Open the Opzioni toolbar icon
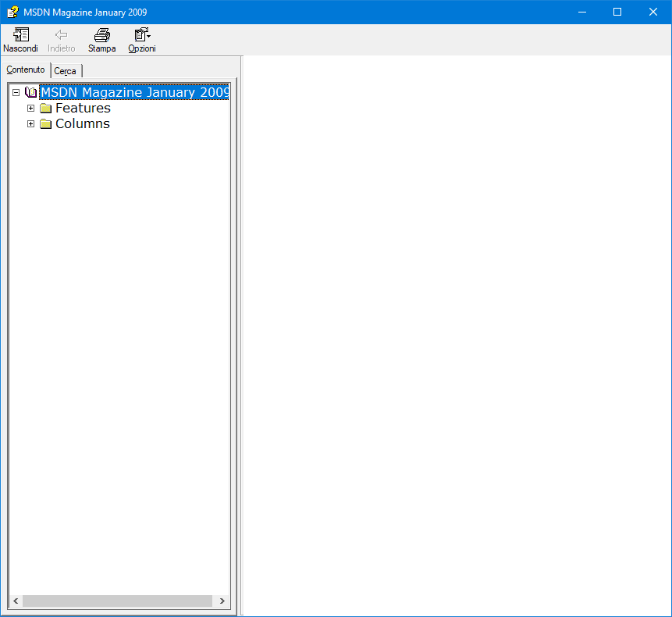The height and width of the screenshot is (617, 672). click(x=141, y=35)
